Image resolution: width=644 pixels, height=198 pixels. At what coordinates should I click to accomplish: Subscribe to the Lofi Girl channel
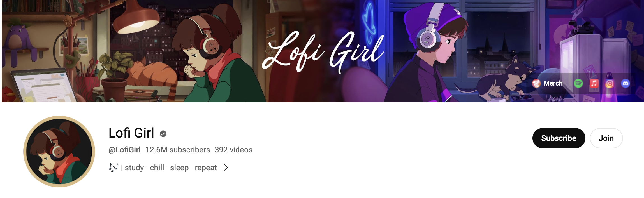pyautogui.click(x=559, y=138)
